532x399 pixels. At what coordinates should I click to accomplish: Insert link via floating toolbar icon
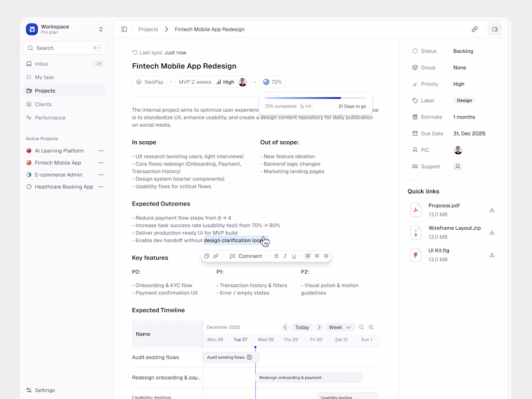click(216, 256)
